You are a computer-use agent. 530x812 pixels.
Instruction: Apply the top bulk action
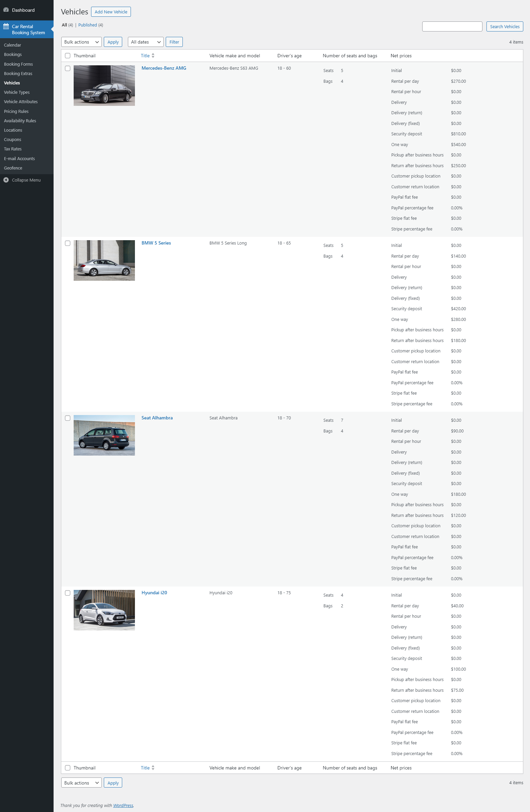113,42
